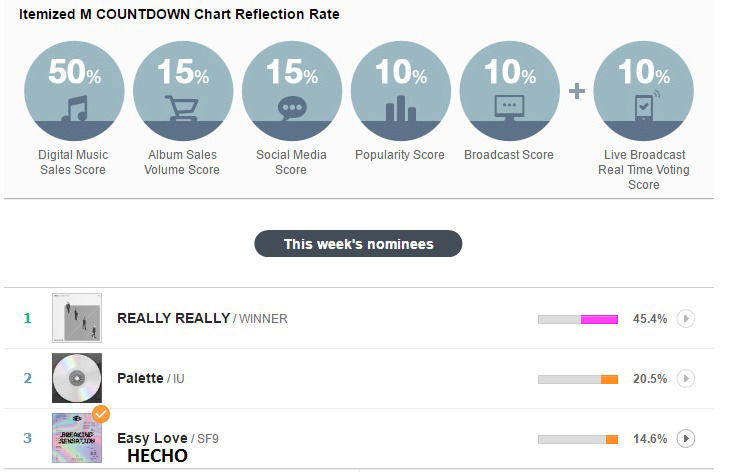Click the Live Broadcast Real Time Voting Score label
730x472 pixels.
pos(644,170)
